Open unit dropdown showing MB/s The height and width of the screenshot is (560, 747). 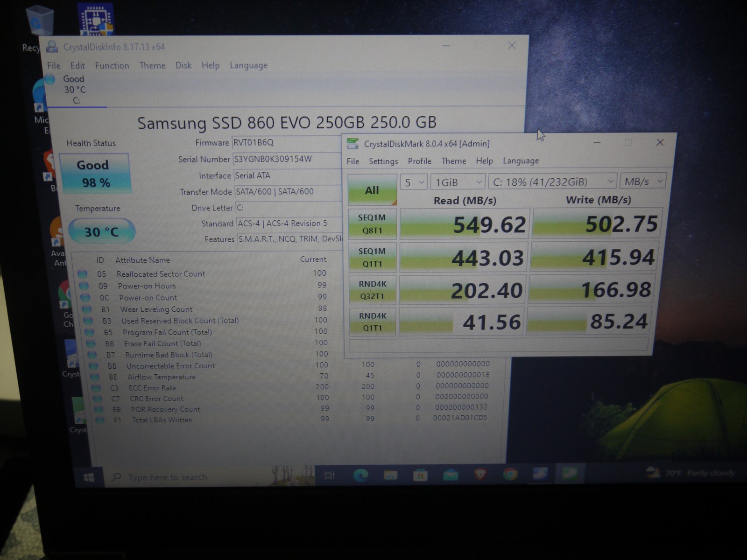click(x=643, y=181)
